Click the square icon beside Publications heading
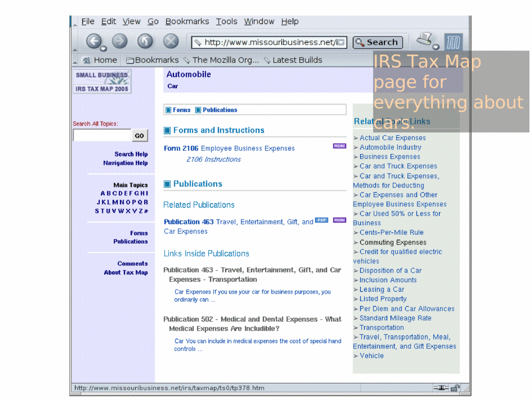This screenshot has width=532, height=400. pos(167,184)
